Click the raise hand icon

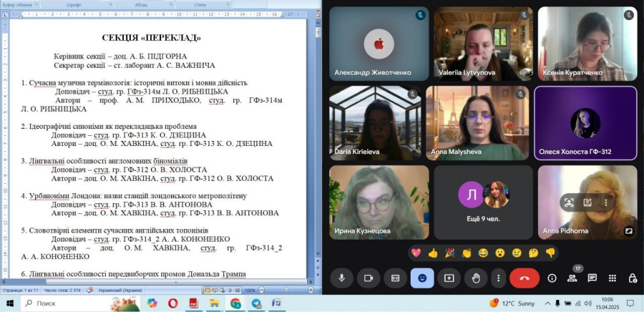(x=476, y=277)
